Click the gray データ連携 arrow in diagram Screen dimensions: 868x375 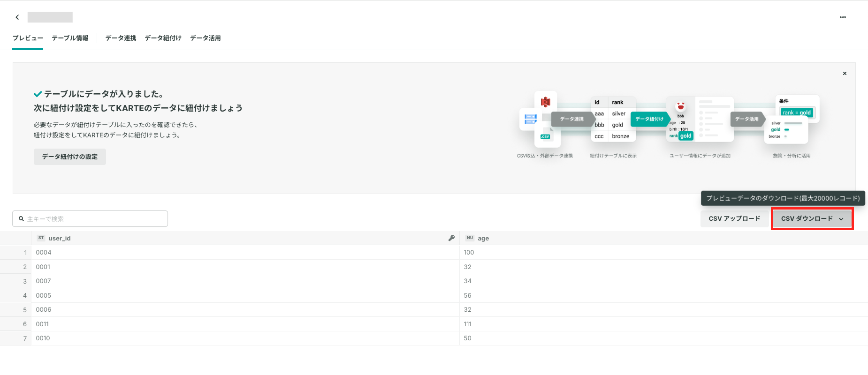572,119
